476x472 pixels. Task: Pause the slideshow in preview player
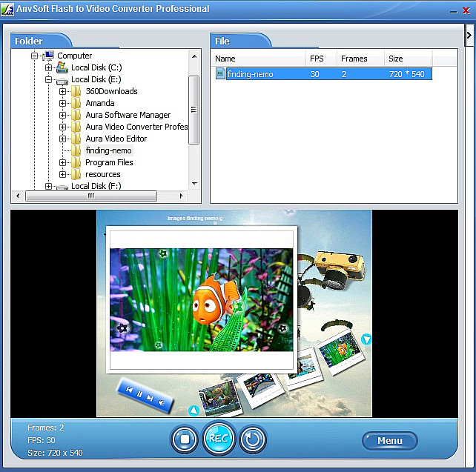point(139,394)
